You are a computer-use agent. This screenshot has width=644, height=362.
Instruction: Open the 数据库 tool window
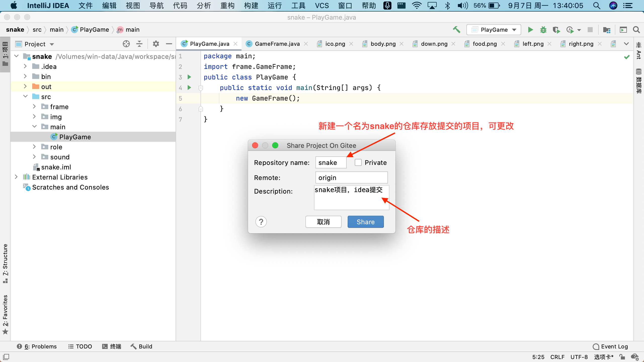pyautogui.click(x=638, y=81)
